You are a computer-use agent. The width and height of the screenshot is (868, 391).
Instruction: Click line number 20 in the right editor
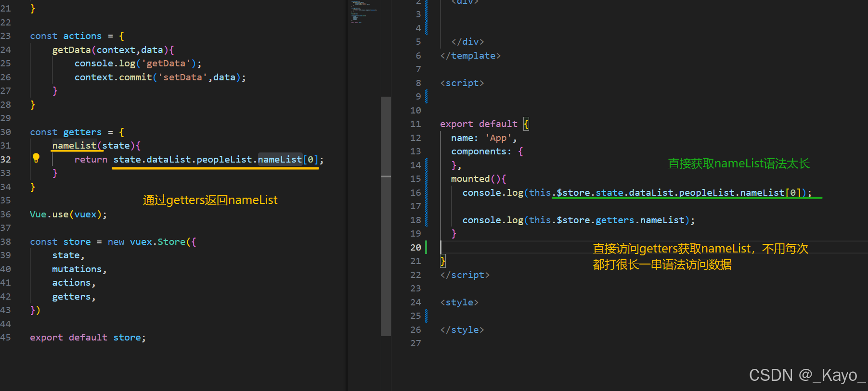coord(416,247)
